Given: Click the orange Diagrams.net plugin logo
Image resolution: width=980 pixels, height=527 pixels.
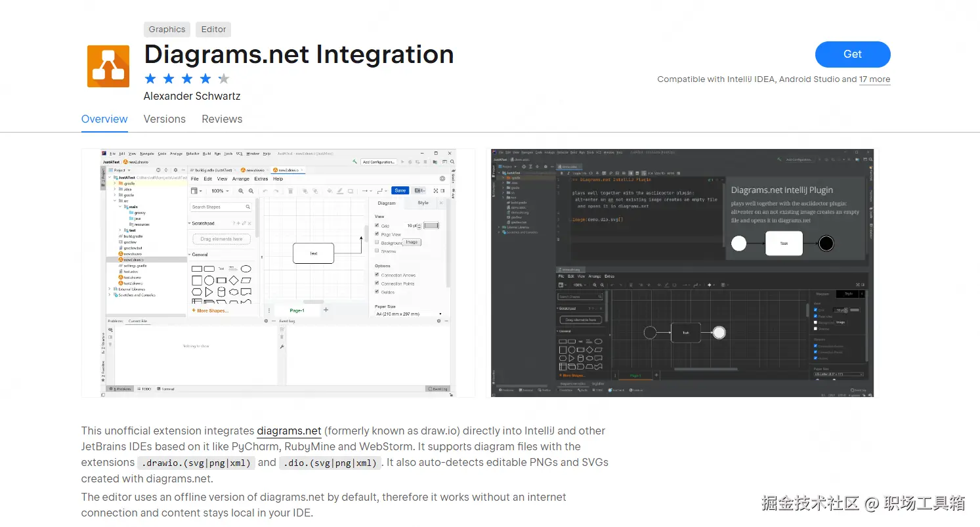Looking at the screenshot, I should (108, 66).
